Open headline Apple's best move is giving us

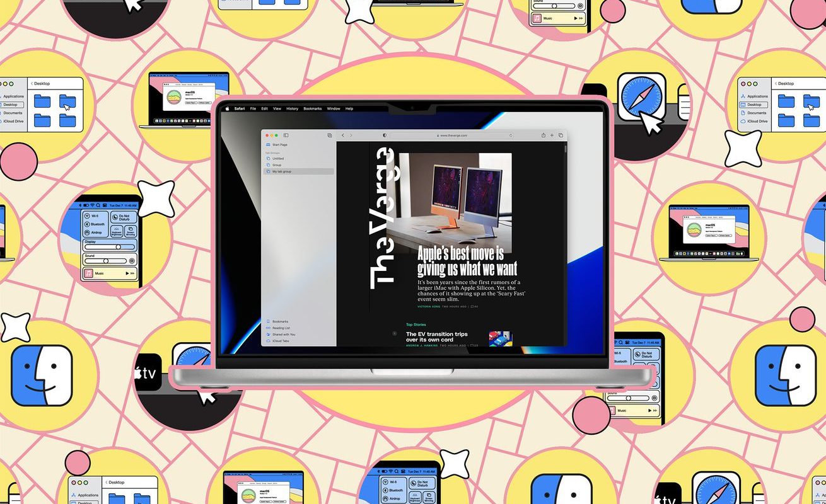[x=467, y=261]
